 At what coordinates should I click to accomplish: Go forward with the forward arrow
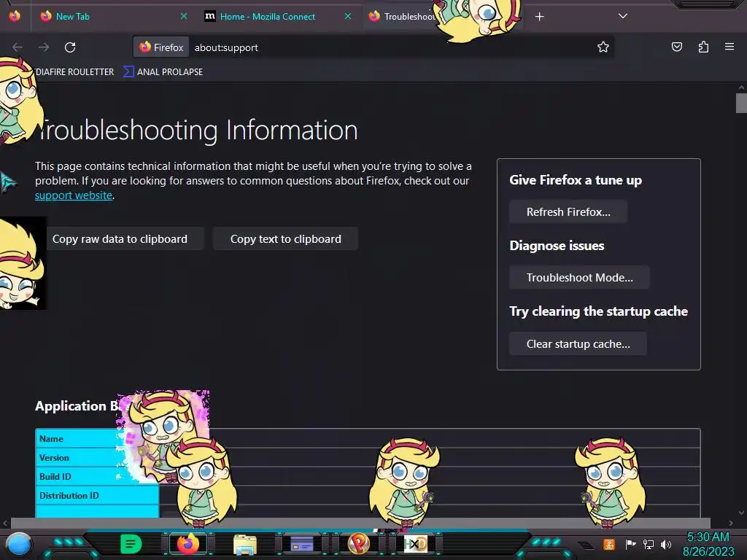click(x=44, y=47)
